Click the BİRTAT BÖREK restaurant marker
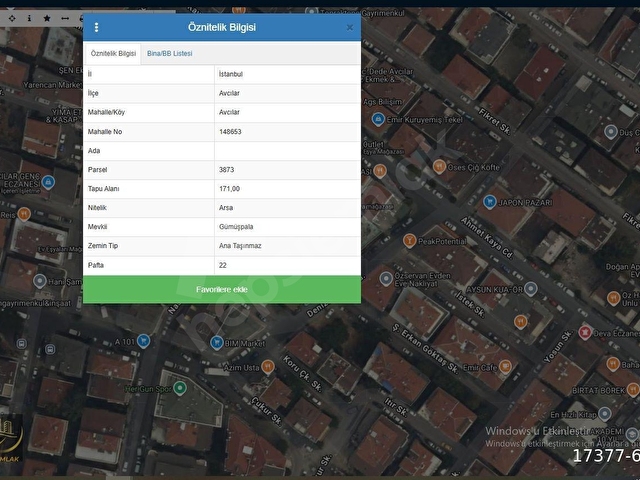This screenshot has height=480, width=640. 633,389
